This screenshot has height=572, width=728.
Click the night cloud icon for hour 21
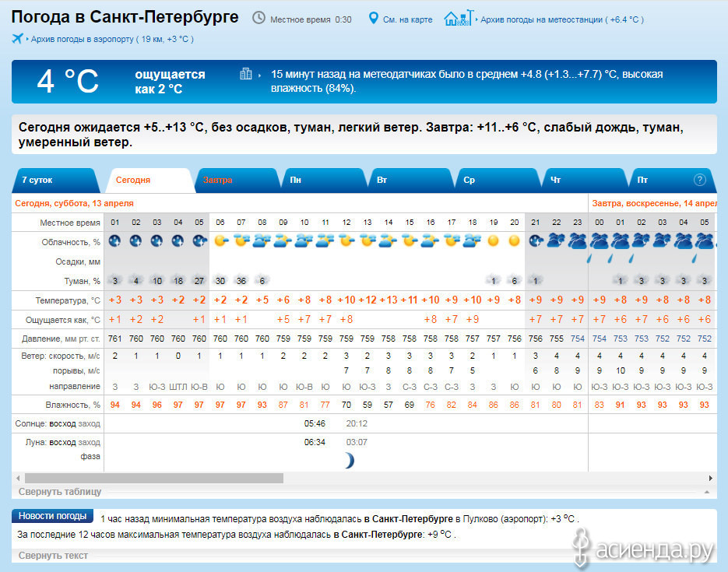tap(536, 240)
